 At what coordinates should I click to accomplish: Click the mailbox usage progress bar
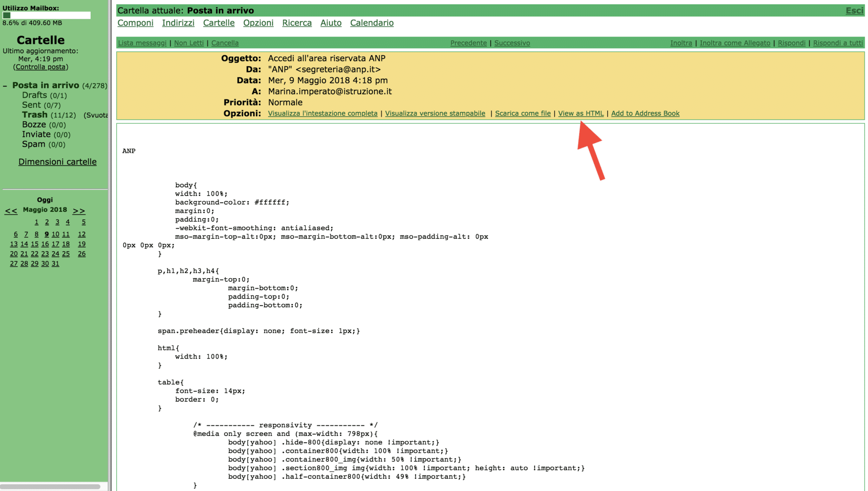point(46,15)
